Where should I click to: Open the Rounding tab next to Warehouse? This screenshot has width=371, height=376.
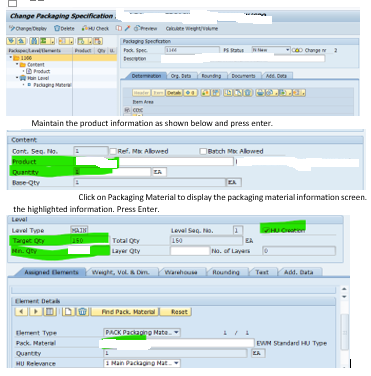click(226, 272)
